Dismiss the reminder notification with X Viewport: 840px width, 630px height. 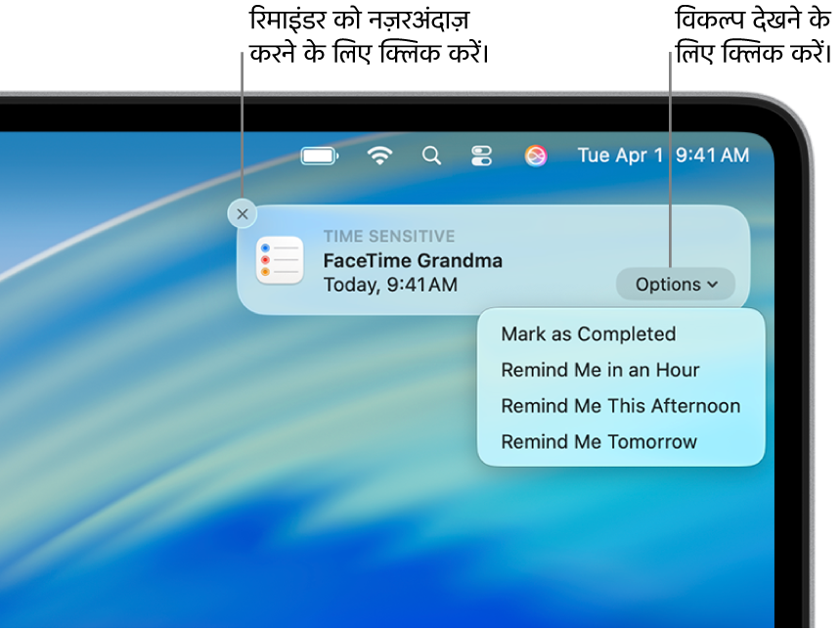[243, 214]
